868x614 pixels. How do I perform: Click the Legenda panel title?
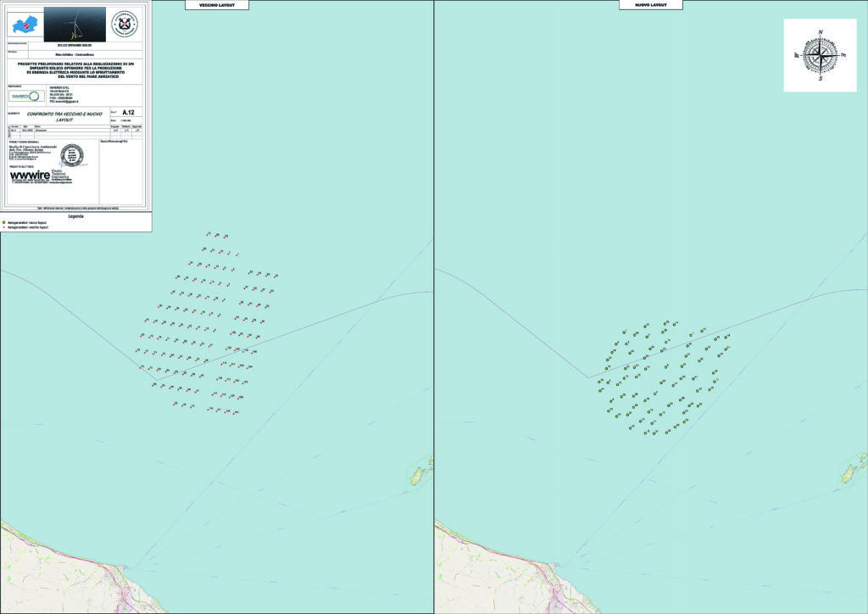78,215
